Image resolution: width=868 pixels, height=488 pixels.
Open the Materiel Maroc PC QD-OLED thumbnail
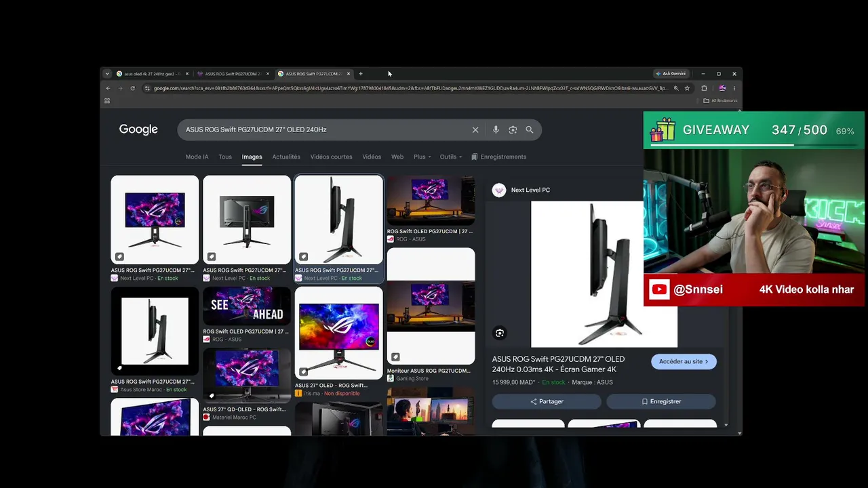[x=247, y=375]
